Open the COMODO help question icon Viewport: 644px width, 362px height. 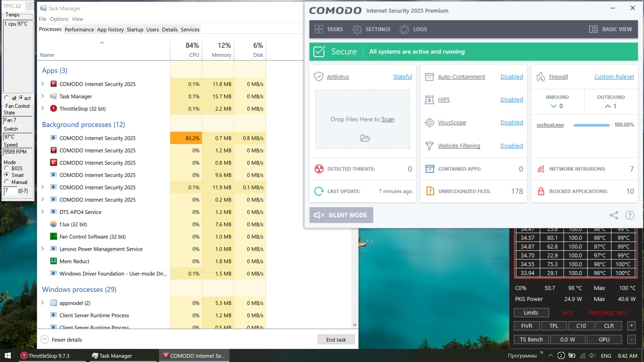630,215
